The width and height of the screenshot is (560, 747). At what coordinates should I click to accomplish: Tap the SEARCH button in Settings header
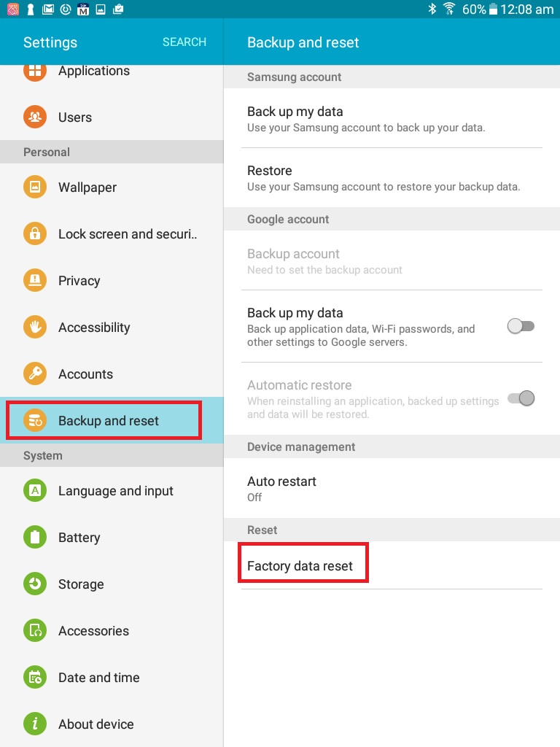(x=184, y=42)
